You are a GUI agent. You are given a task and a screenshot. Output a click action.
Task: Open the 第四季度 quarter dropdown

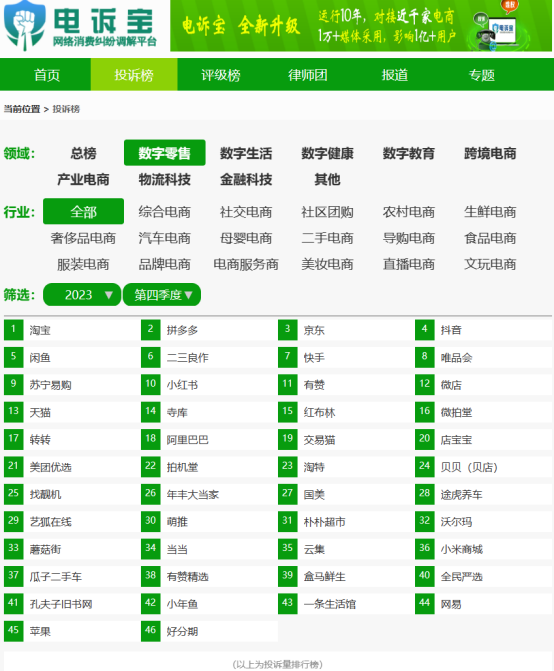tap(162, 294)
